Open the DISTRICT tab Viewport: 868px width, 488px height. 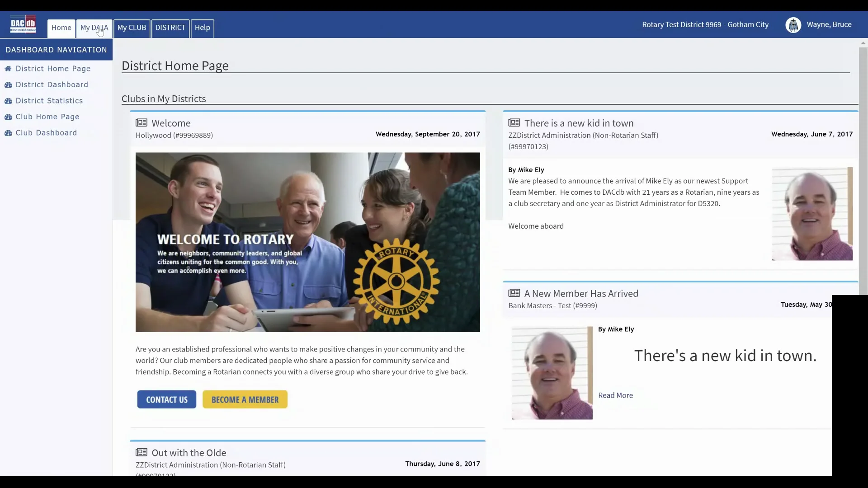pos(170,28)
